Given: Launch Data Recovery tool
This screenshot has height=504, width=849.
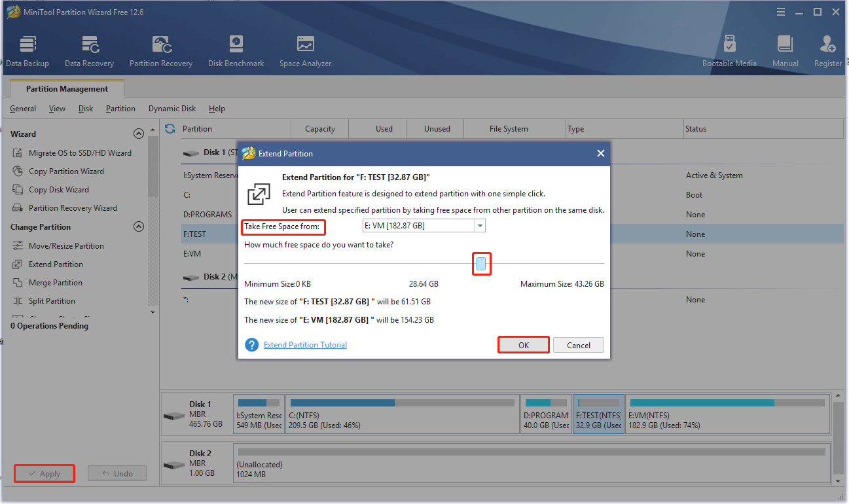Looking at the screenshot, I should (x=89, y=52).
